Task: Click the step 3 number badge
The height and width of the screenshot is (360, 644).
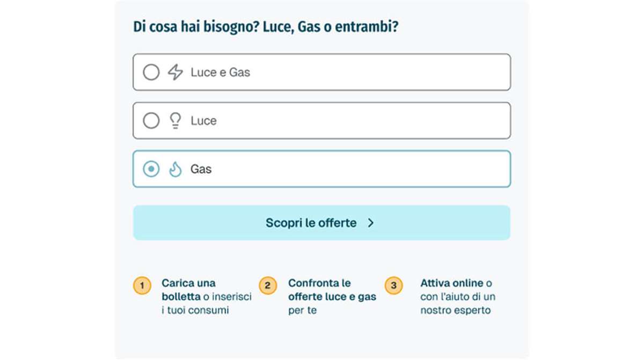Action: tap(393, 286)
